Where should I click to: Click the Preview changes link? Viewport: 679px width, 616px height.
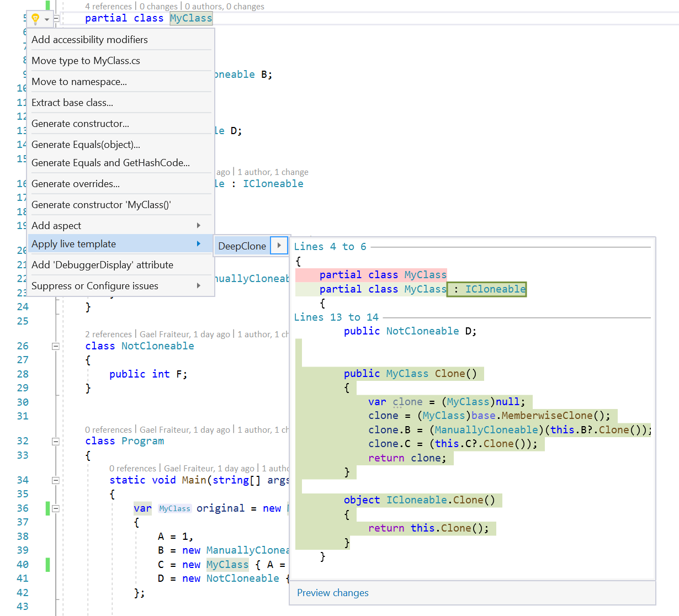click(332, 593)
